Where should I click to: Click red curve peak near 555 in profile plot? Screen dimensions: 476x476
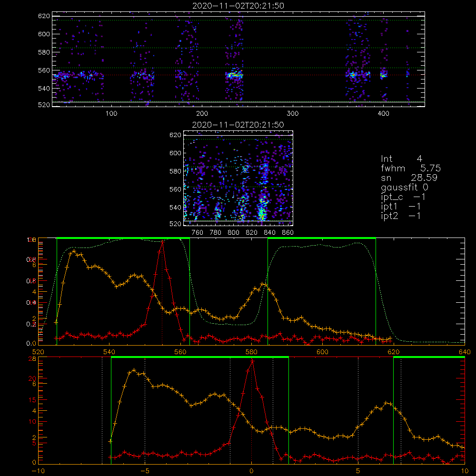click(x=162, y=242)
